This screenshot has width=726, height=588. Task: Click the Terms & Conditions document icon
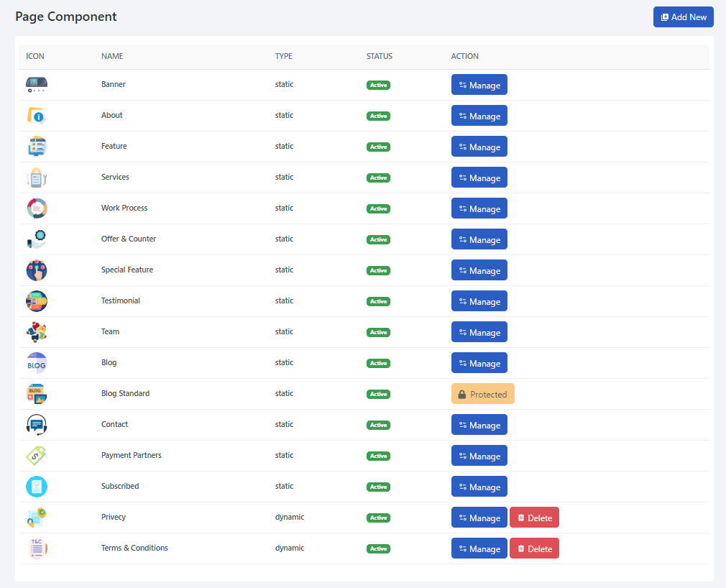pyautogui.click(x=36, y=548)
